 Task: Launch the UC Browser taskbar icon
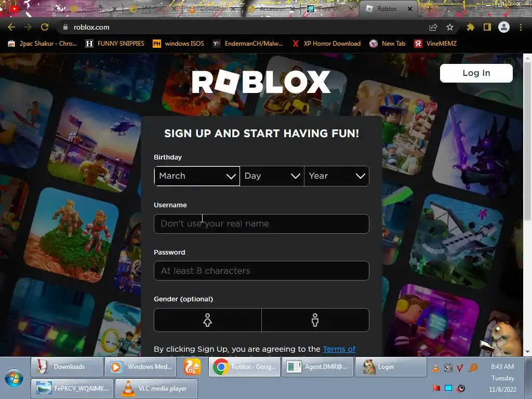(x=192, y=367)
